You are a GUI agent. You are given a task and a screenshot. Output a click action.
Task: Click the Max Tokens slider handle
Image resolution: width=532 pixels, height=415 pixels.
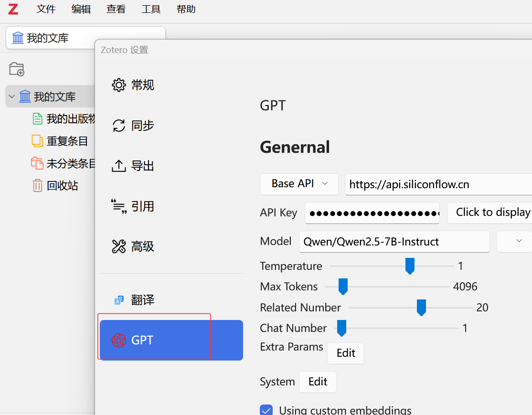pyautogui.click(x=343, y=287)
